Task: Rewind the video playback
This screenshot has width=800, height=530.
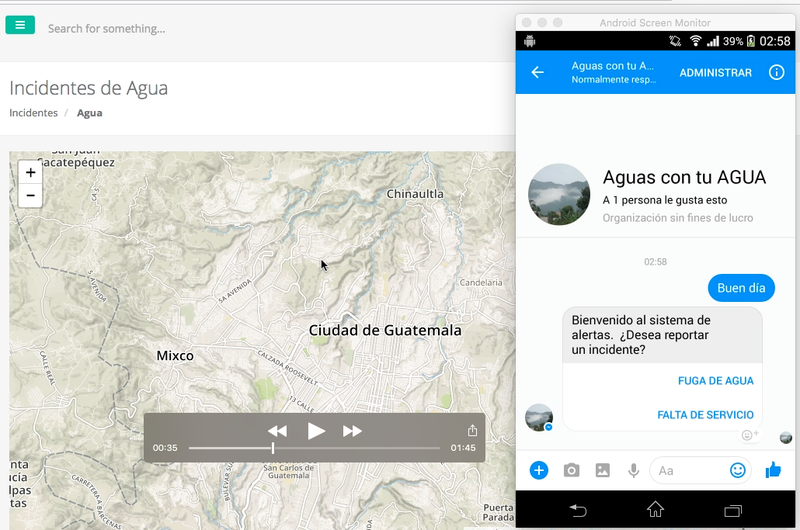Action: tap(278, 431)
